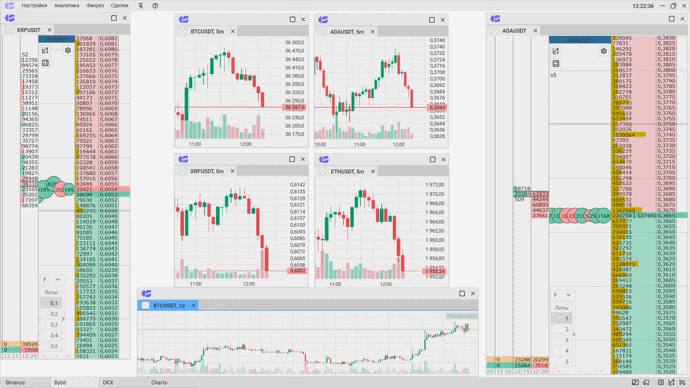Select lot size 0,1 in XRPUSDT panel

pos(51,303)
